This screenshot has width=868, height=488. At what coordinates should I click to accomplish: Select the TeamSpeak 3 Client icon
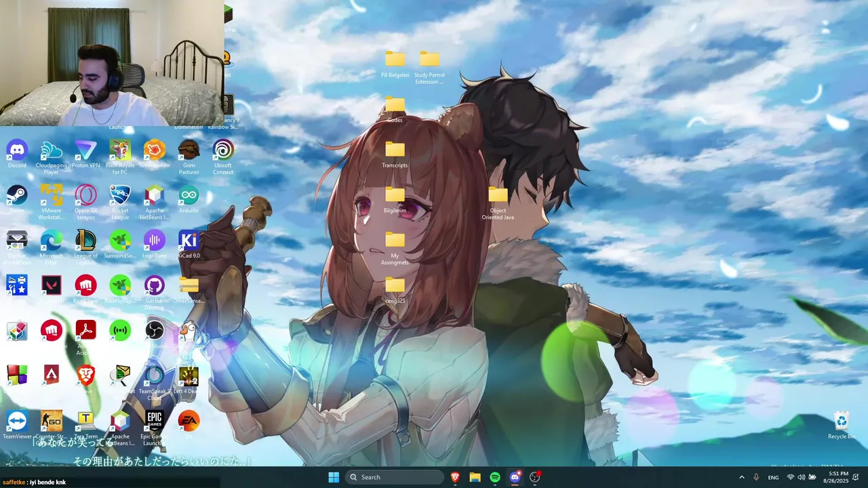(x=155, y=382)
